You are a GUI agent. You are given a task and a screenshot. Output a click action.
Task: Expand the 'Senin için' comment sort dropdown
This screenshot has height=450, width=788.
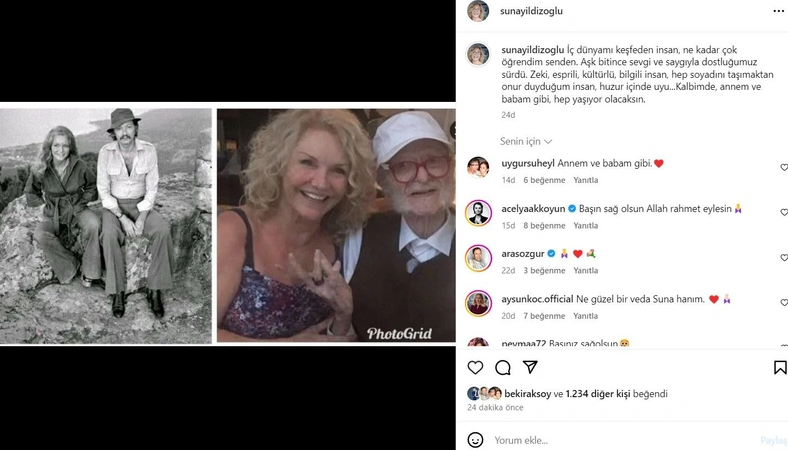(x=526, y=142)
